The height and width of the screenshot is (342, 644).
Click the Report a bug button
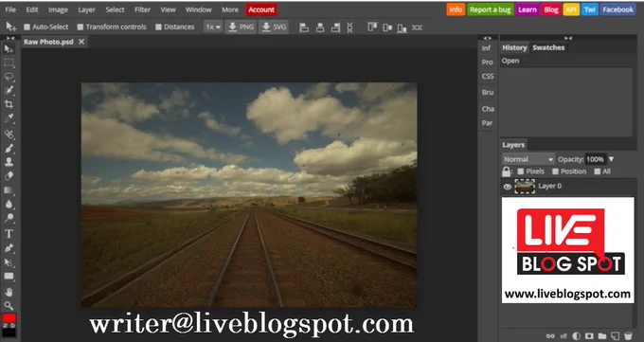tap(490, 9)
